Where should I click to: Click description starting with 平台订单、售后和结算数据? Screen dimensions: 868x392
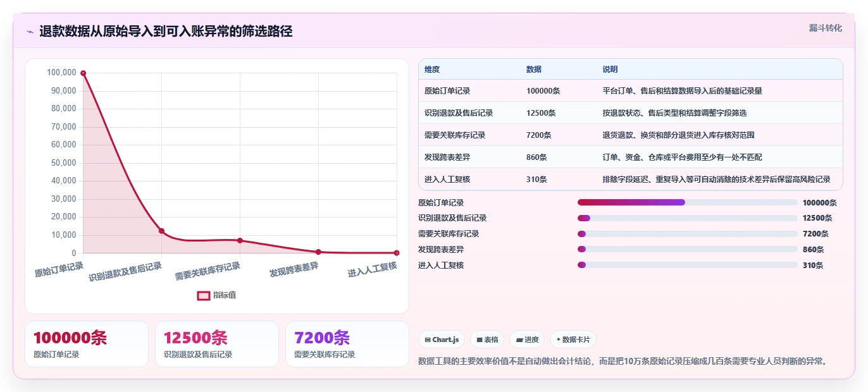coord(682,91)
